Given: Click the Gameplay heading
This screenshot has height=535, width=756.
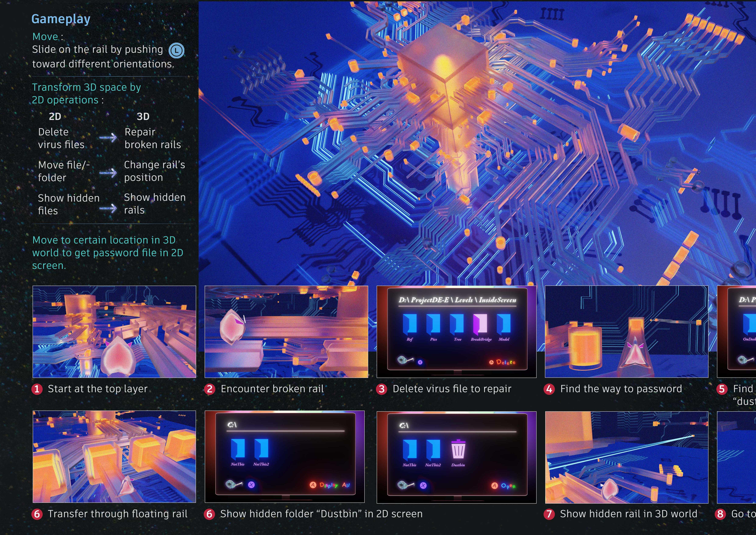Looking at the screenshot, I should coord(61,19).
